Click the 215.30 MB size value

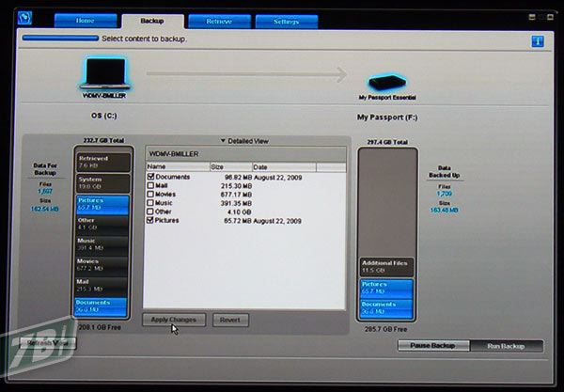tap(236, 186)
